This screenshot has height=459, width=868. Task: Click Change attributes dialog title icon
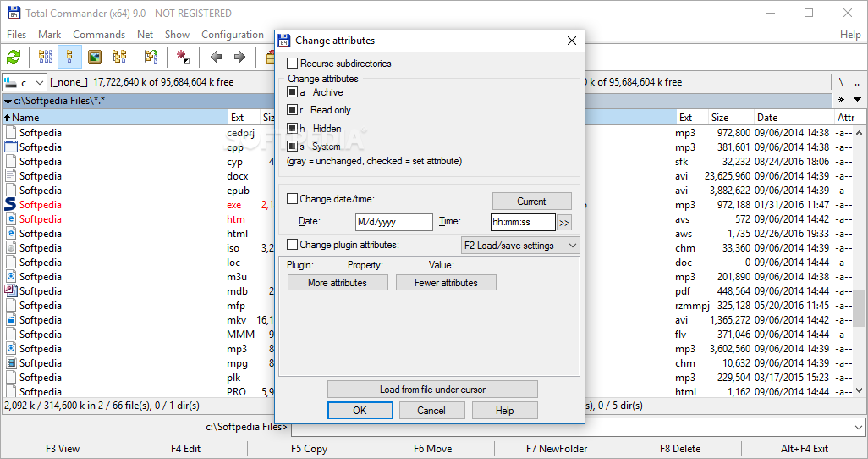click(284, 41)
